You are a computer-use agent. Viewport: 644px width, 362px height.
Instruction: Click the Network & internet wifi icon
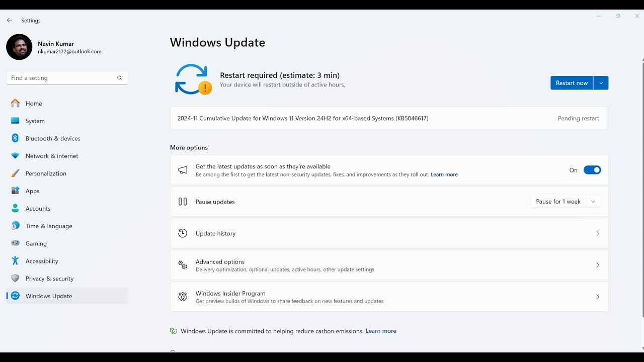(x=15, y=156)
